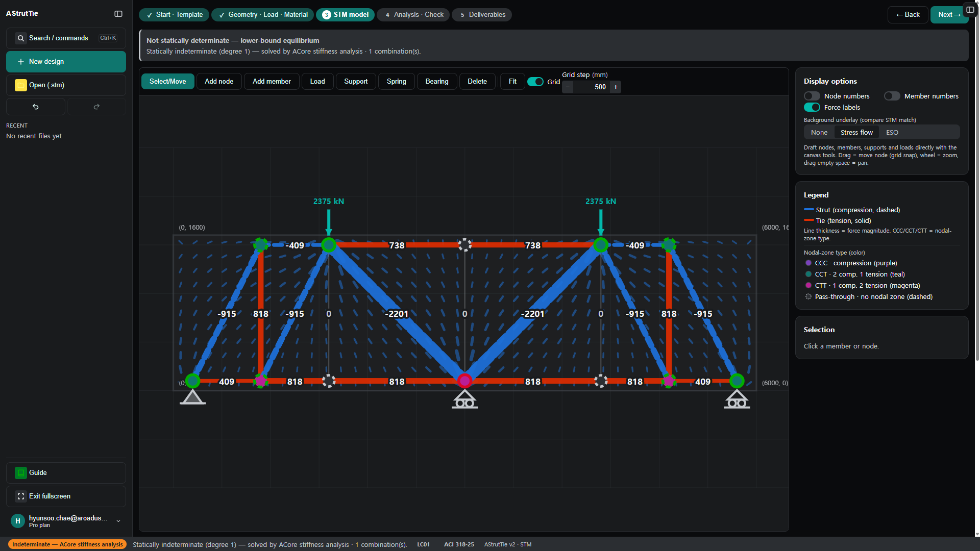Activate the Delete tool
The image size is (980, 551).
pos(477,82)
